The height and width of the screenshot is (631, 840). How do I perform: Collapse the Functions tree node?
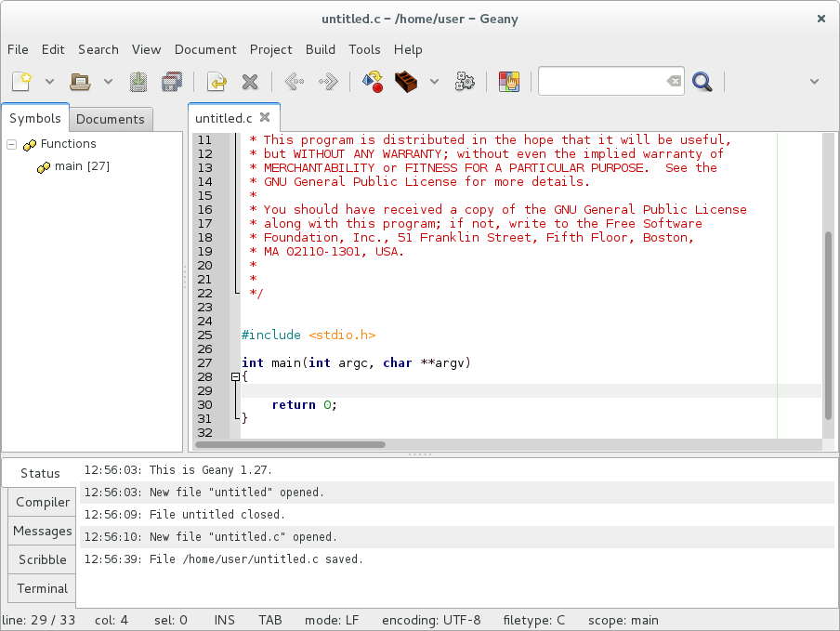12,144
